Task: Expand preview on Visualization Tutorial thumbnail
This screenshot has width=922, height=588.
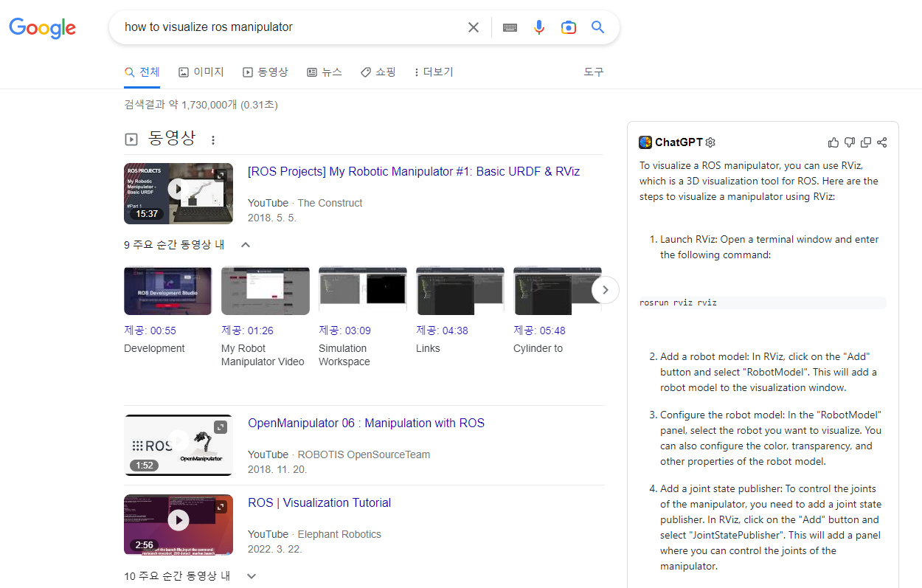Action: pos(221,507)
